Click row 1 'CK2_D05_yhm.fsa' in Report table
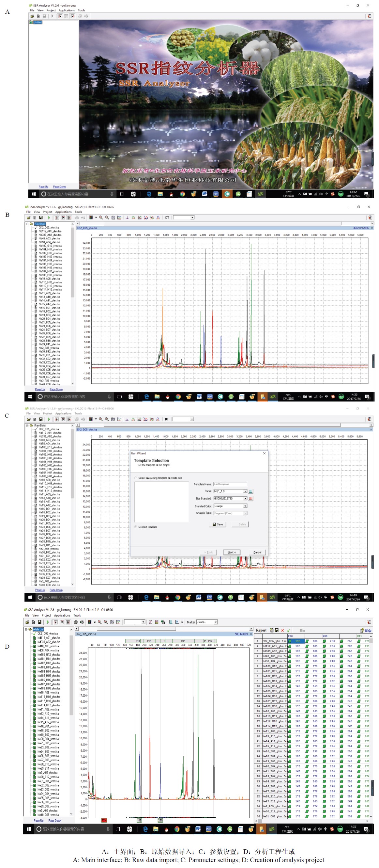Screen dimensions: 379x868 tap(274, 641)
